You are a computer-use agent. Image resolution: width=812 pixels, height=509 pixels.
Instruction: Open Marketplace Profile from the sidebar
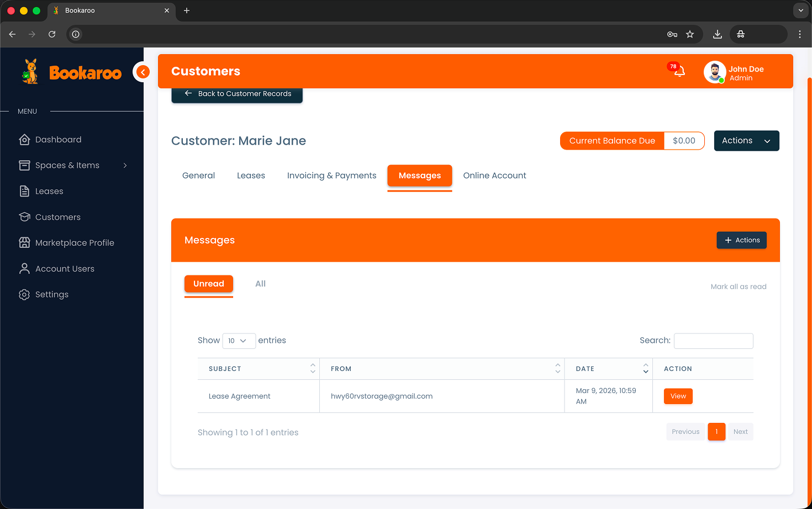coord(75,243)
